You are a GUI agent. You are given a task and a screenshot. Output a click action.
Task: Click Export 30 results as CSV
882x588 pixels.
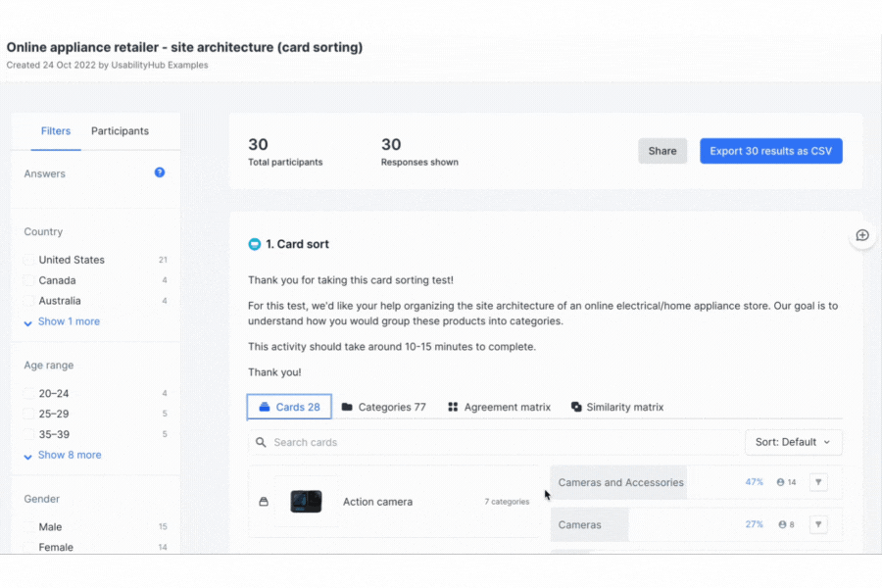[770, 151]
